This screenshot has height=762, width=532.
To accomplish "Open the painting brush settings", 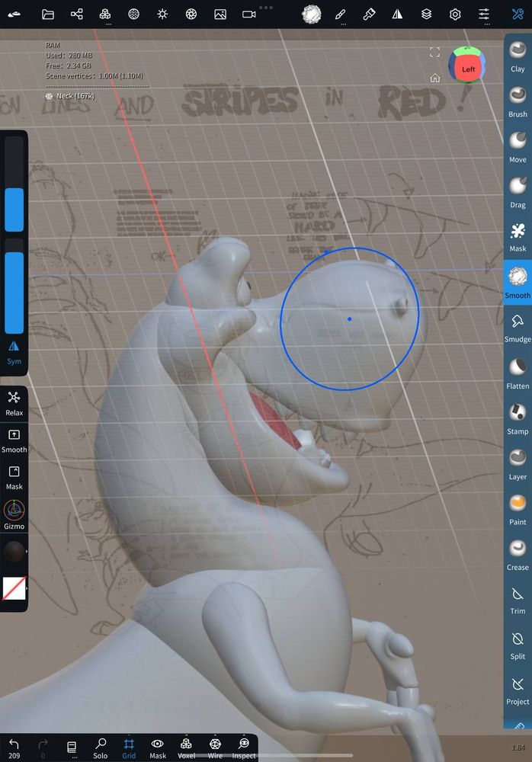I will pyautogui.click(x=369, y=14).
